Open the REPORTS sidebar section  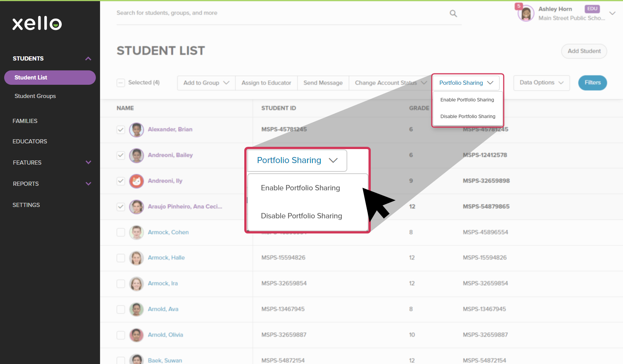click(26, 184)
